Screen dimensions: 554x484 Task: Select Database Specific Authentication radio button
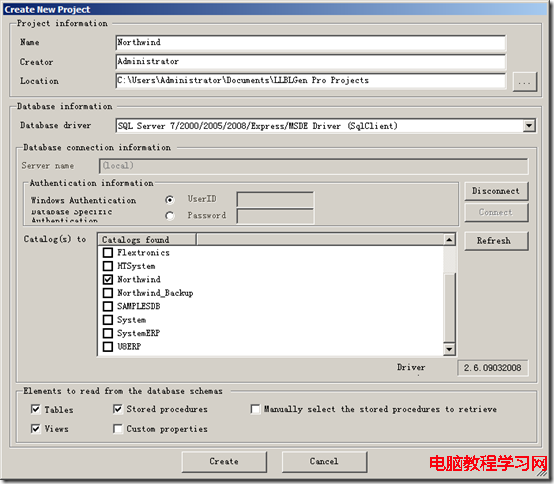pyautogui.click(x=170, y=216)
